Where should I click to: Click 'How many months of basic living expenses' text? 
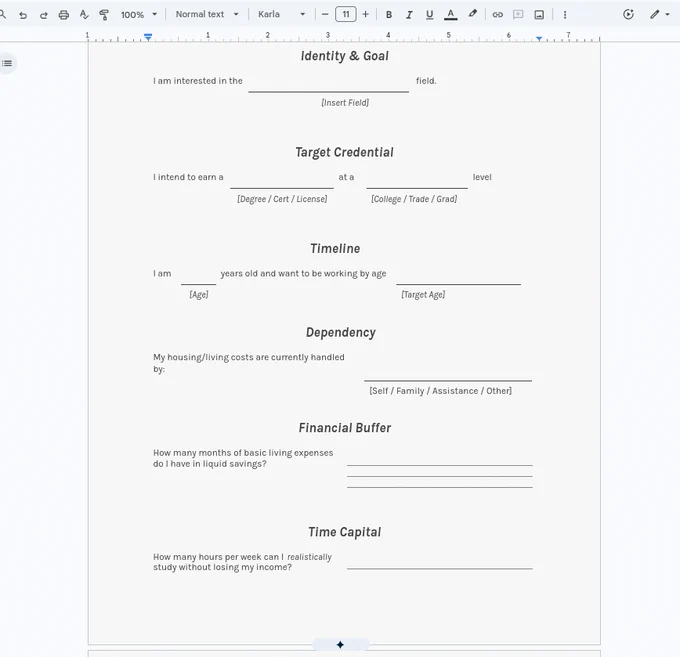pos(243,453)
